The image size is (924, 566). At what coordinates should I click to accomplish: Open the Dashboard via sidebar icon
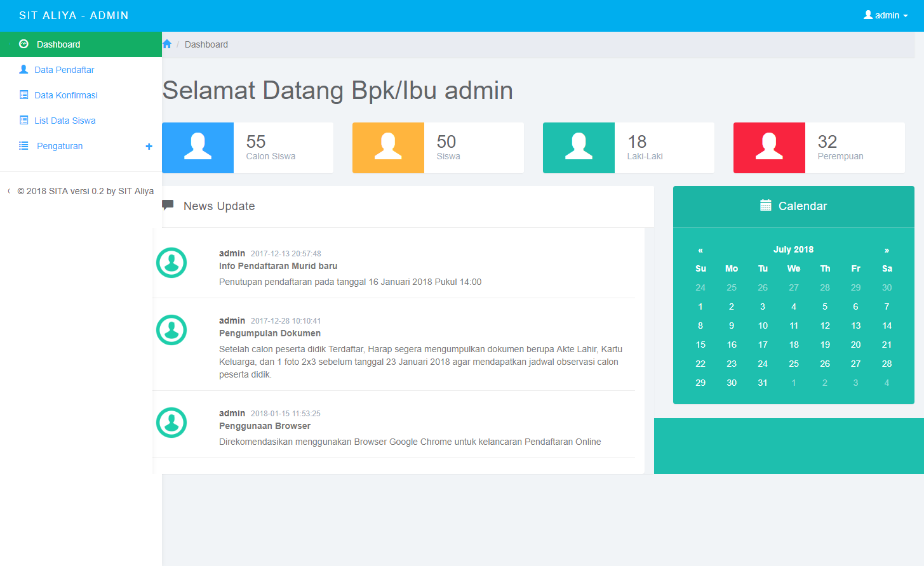pos(23,44)
